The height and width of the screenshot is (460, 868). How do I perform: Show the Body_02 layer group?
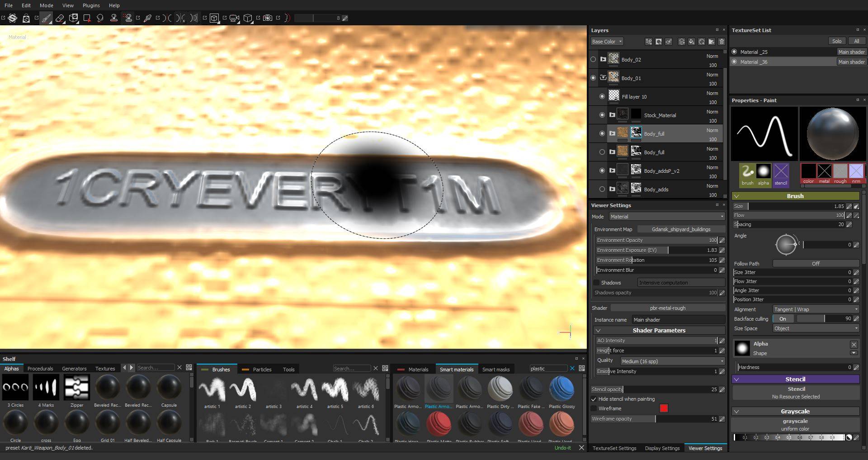point(593,59)
